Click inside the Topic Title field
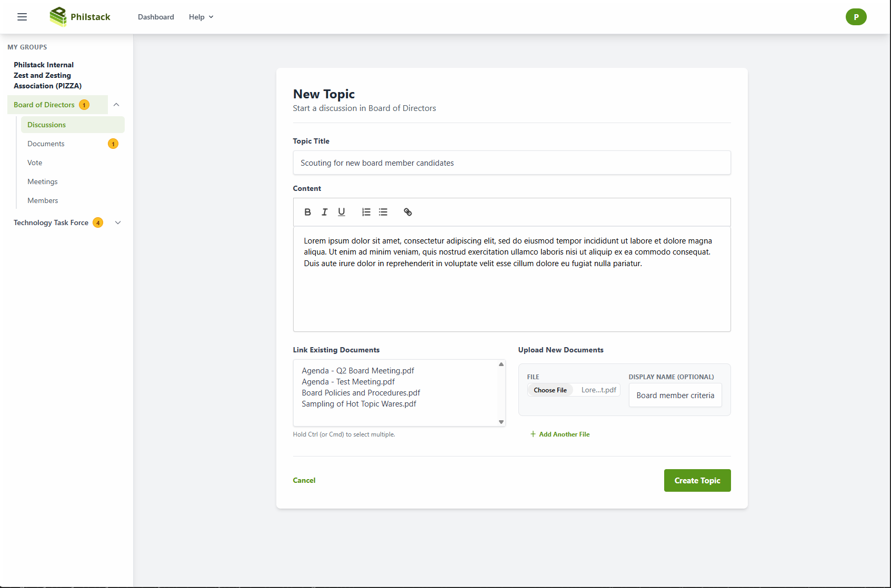Viewport: 891px width, 588px height. [x=512, y=163]
